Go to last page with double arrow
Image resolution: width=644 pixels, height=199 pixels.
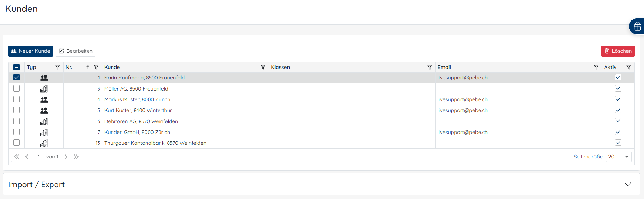76,157
